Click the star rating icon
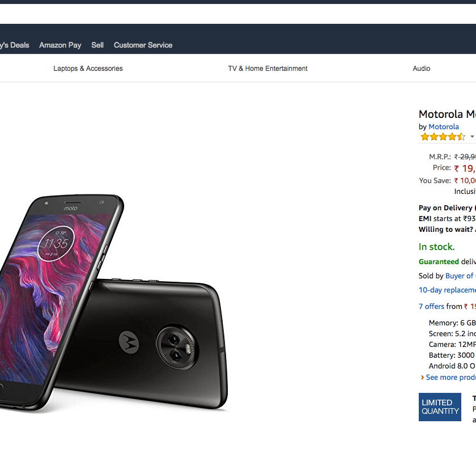476x449 pixels. coord(443,137)
